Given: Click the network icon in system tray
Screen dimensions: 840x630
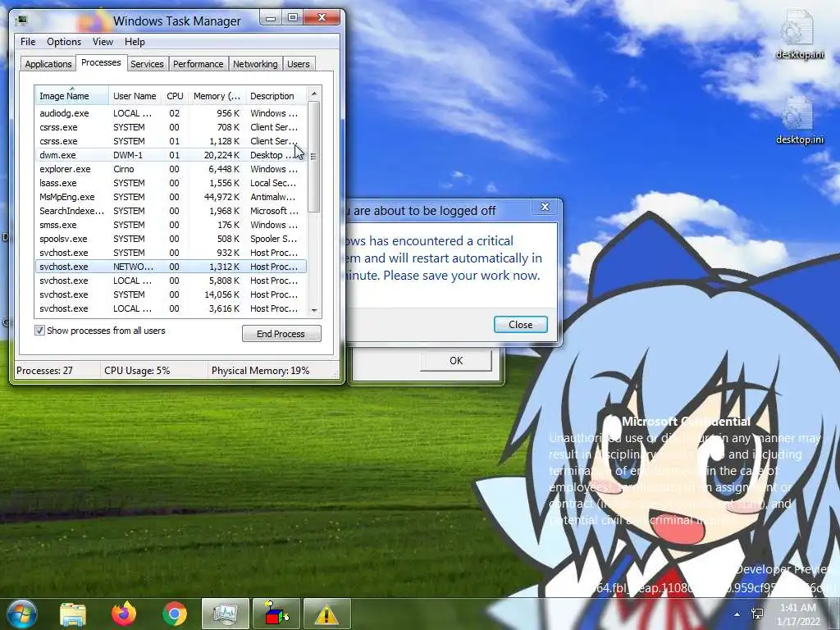Looking at the screenshot, I should (757, 614).
